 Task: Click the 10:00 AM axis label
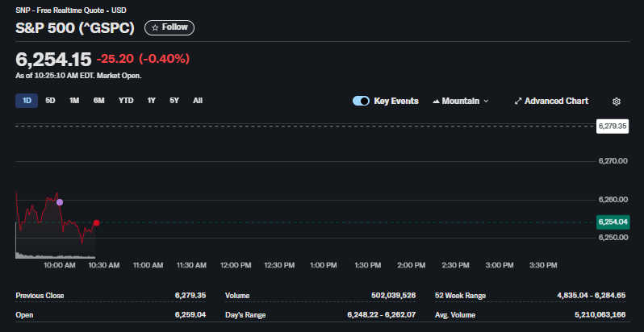(60, 265)
